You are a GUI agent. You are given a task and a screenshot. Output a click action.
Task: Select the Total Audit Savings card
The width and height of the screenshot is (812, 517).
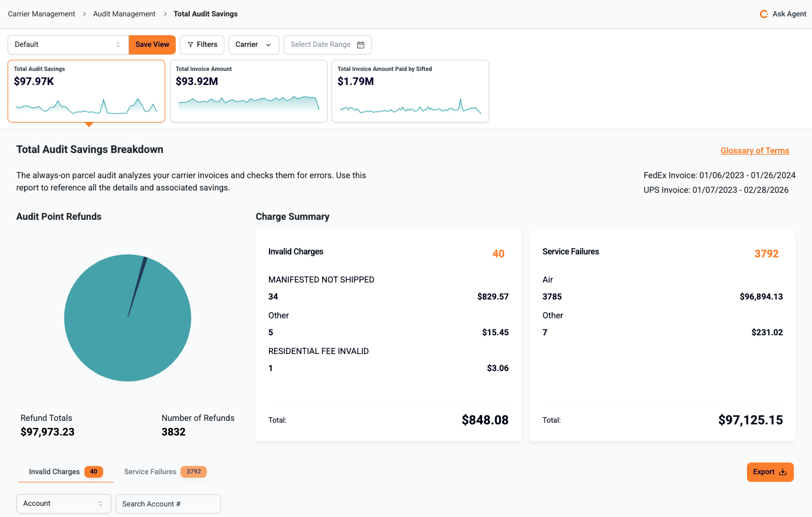(86, 91)
